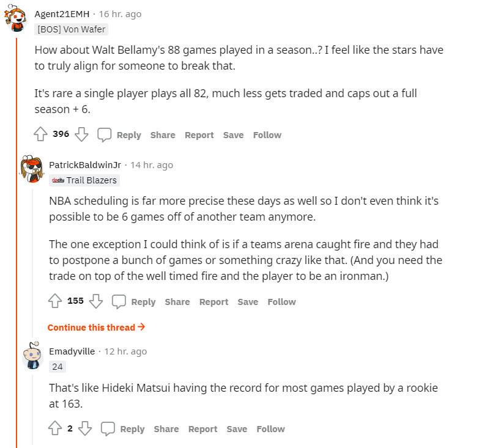
Task: Follow Agent21EMH's comment
Action: point(267,135)
